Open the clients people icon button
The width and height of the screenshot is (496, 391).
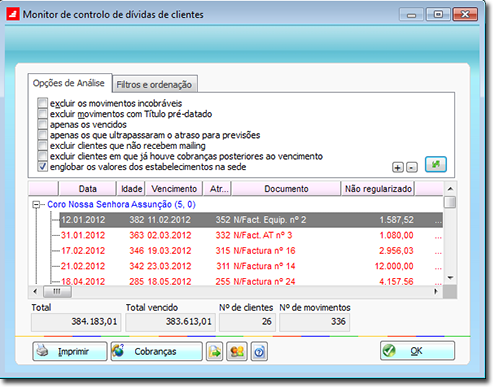pyautogui.click(x=237, y=352)
